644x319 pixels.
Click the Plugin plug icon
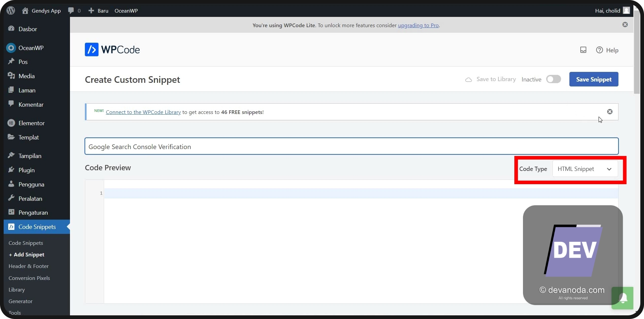pos(11,170)
